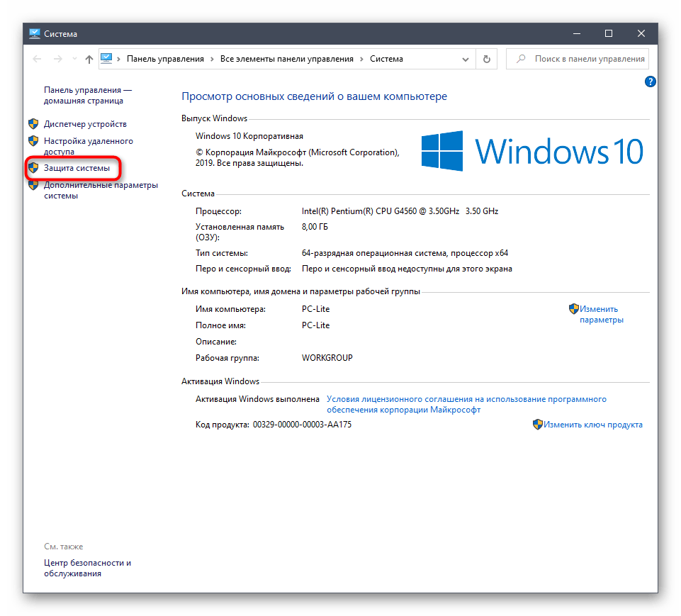Expand chevron after Все элементы панели управления
The image size is (681, 616).
click(361, 59)
